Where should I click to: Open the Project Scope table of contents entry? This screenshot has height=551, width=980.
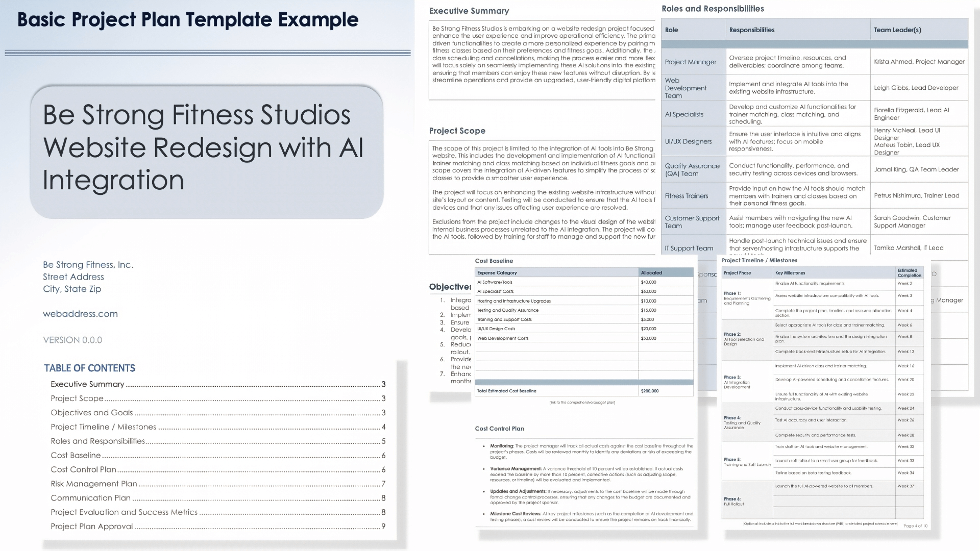point(218,398)
